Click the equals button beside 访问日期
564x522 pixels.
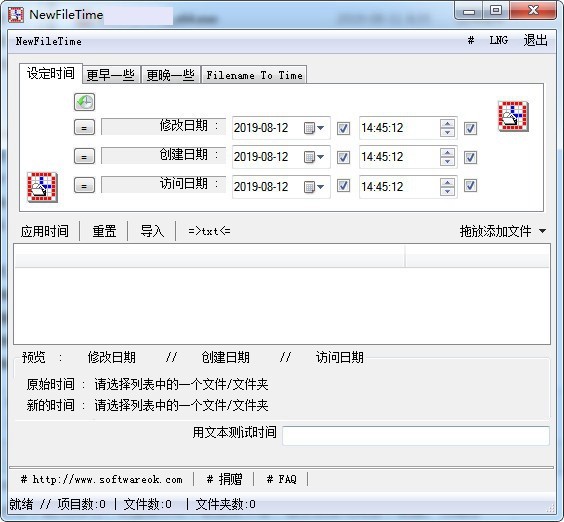point(85,186)
